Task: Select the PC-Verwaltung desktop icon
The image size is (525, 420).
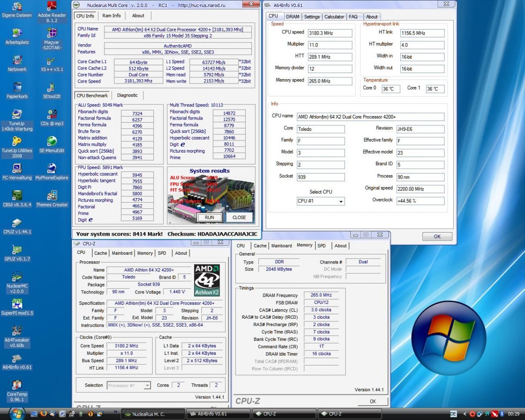Action: click(17, 171)
